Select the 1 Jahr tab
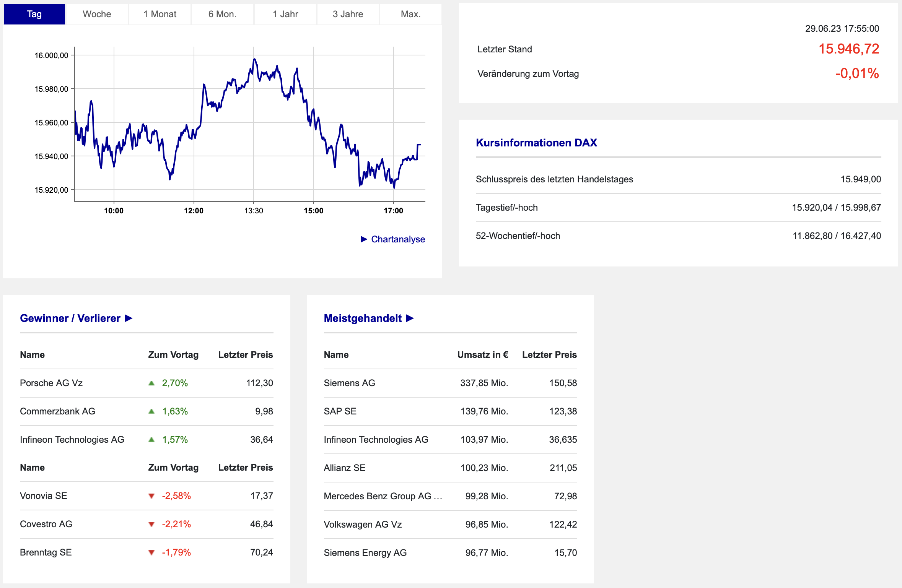 [285, 14]
